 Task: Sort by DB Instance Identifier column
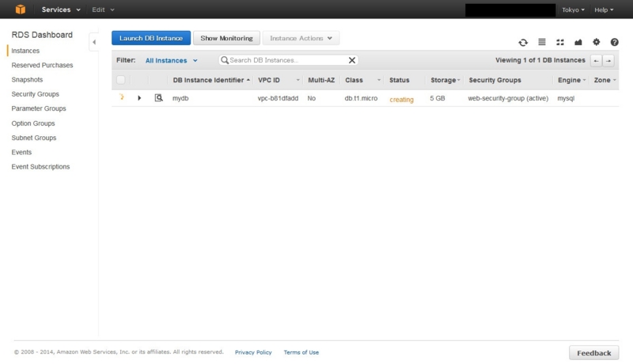211,80
